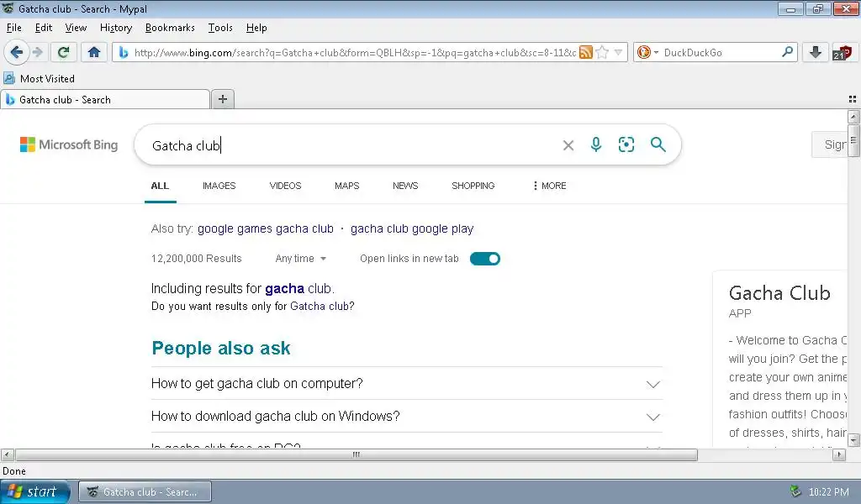Click the URL text in address bar
This screenshot has height=504, width=861.
[355, 53]
